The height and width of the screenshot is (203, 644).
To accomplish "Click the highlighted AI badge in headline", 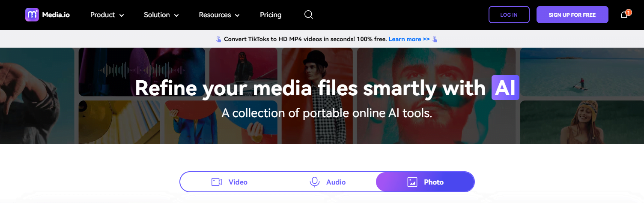I will 505,88.
